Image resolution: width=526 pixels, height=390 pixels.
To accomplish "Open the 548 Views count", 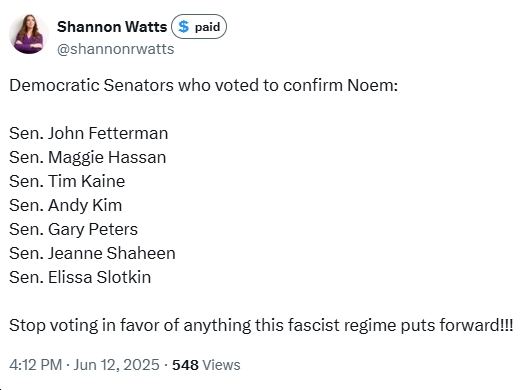I will (206, 365).
